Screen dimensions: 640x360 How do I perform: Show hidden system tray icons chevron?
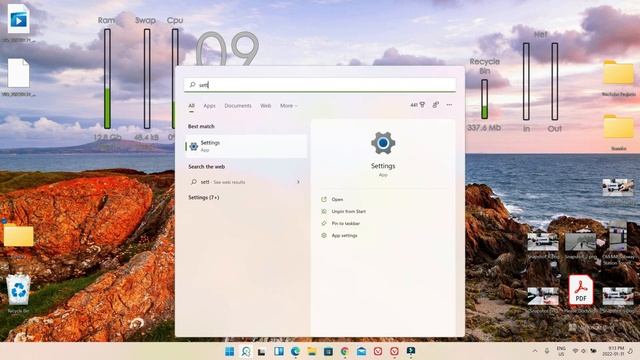pos(535,351)
